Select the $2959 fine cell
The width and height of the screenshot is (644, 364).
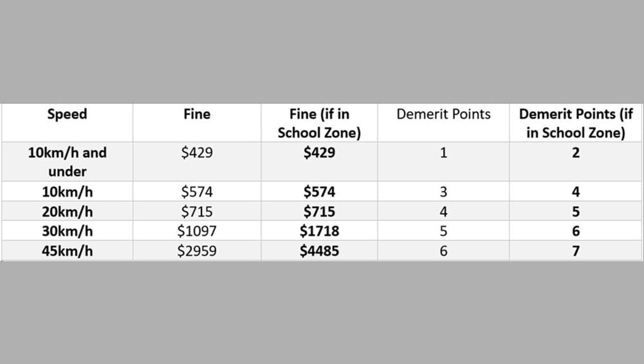197,251
